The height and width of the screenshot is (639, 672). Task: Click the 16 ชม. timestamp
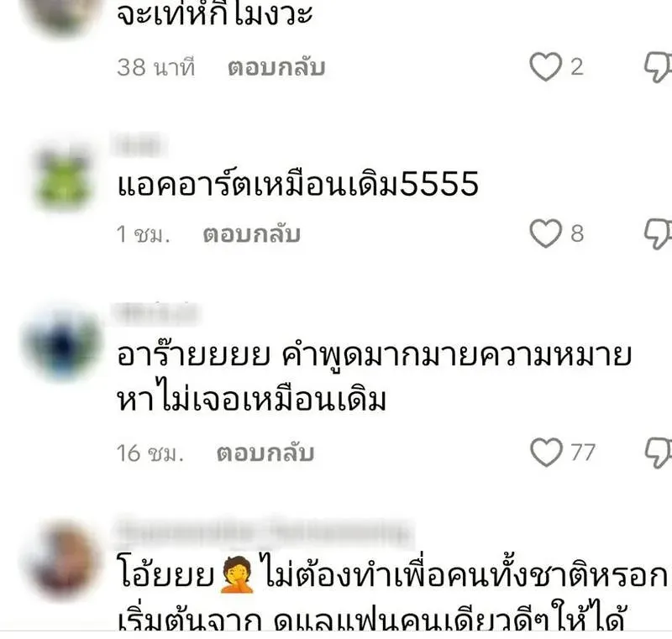coord(150,453)
